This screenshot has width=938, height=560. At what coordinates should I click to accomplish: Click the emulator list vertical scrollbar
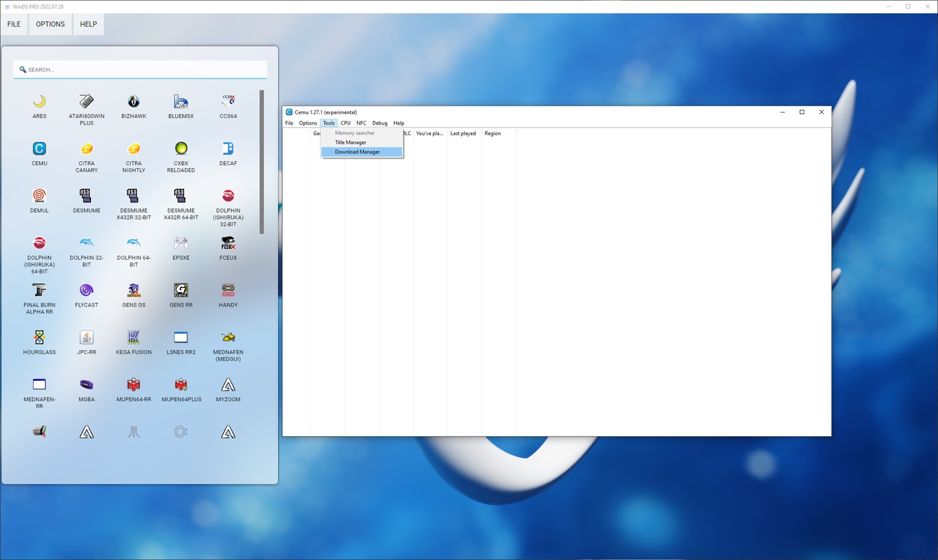click(x=262, y=161)
